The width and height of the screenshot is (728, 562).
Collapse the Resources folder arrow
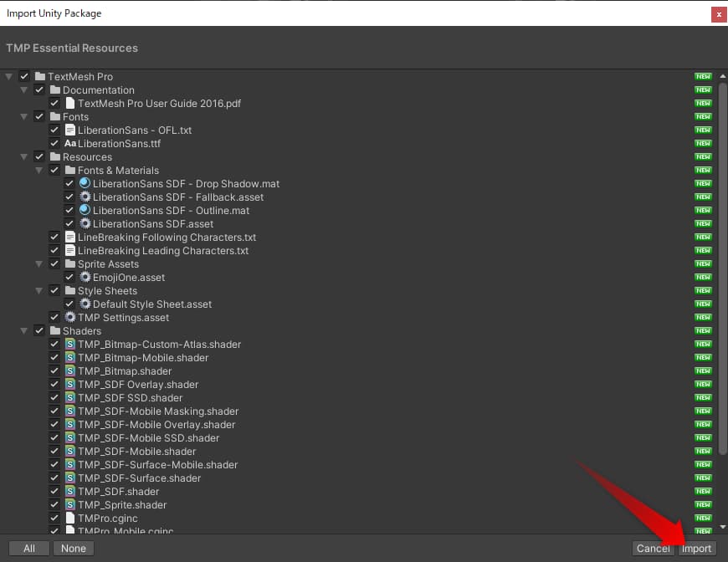point(24,157)
